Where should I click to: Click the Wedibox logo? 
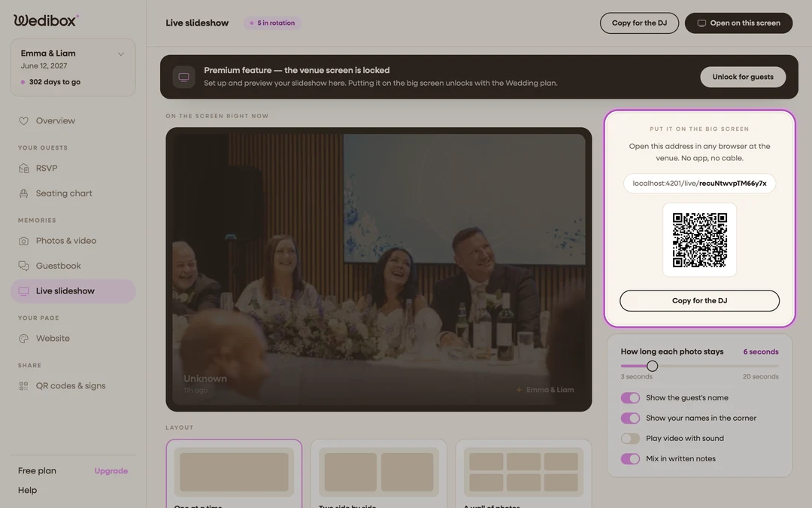pos(46,20)
